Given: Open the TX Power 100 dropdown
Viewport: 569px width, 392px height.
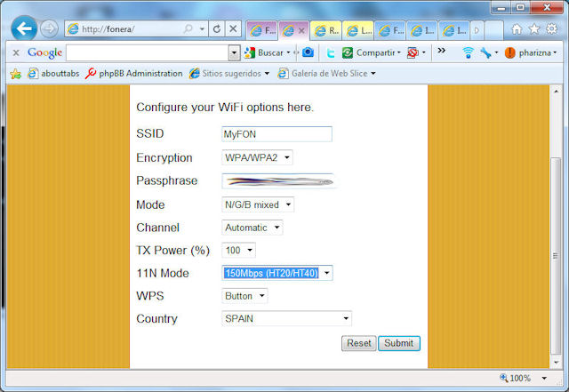Looking at the screenshot, I should [238, 250].
